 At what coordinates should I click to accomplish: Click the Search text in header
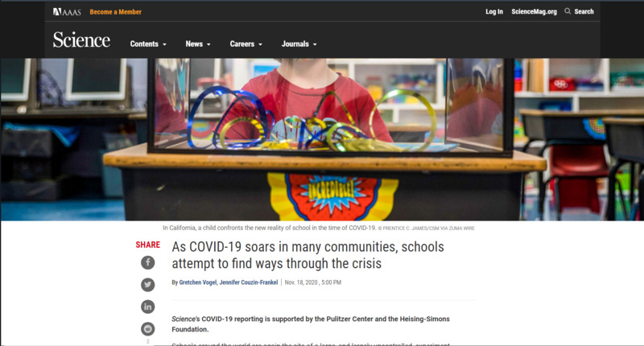tap(584, 11)
